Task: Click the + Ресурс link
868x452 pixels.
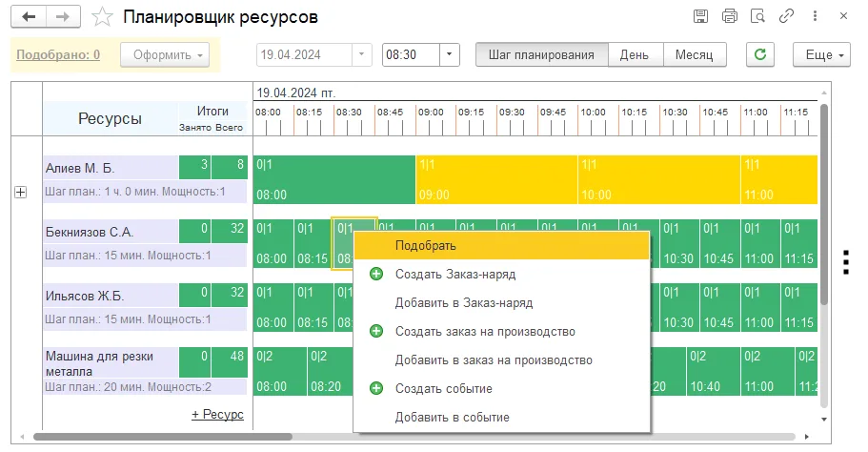Action: pyautogui.click(x=217, y=414)
